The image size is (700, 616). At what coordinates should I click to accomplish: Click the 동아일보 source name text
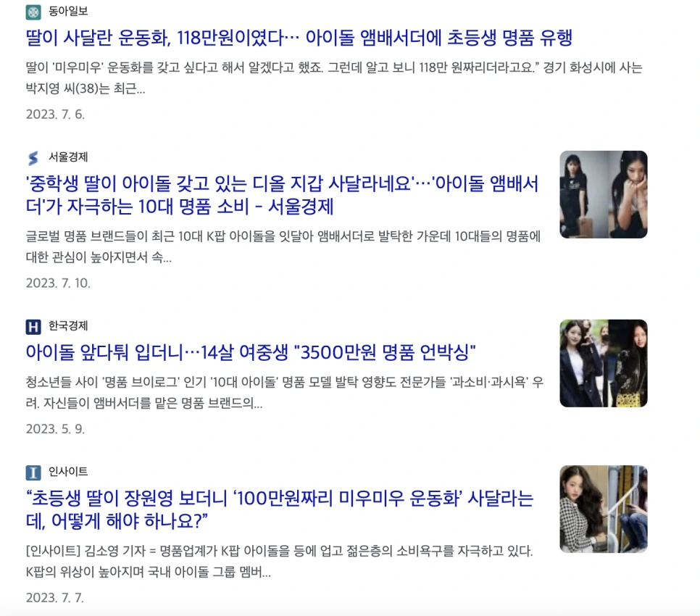coord(68,12)
